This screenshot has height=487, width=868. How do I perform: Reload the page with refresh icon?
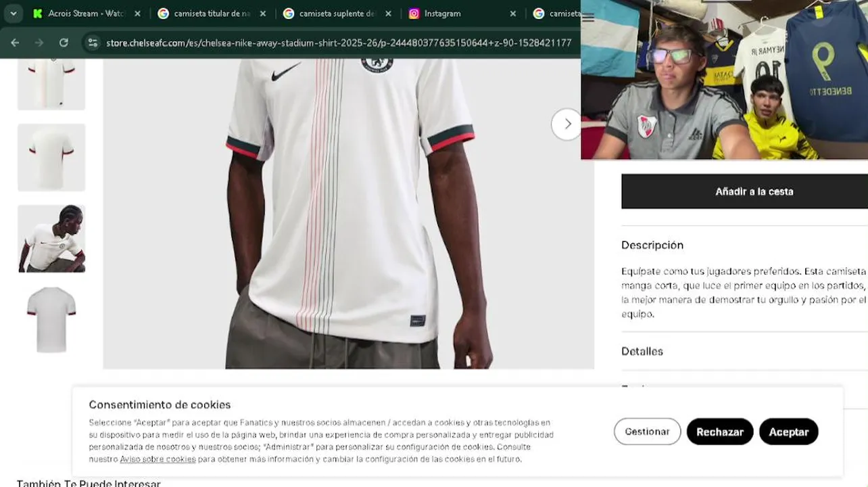pyautogui.click(x=64, y=43)
